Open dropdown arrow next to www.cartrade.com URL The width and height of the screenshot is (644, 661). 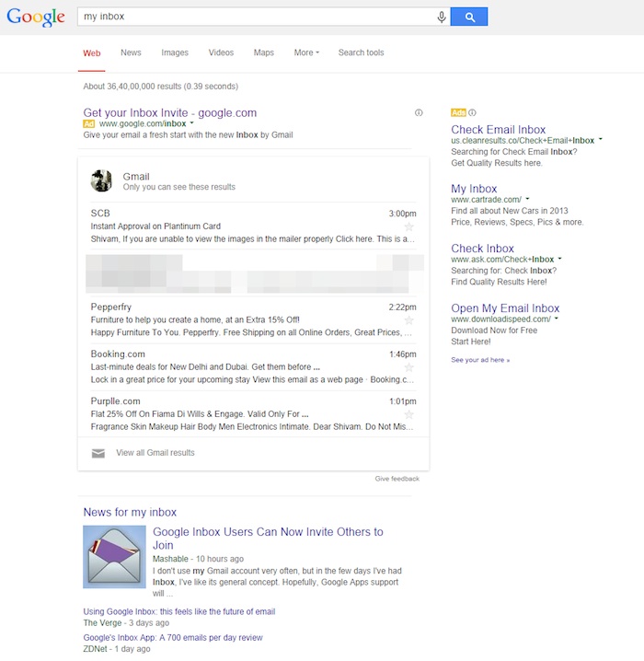(527, 200)
